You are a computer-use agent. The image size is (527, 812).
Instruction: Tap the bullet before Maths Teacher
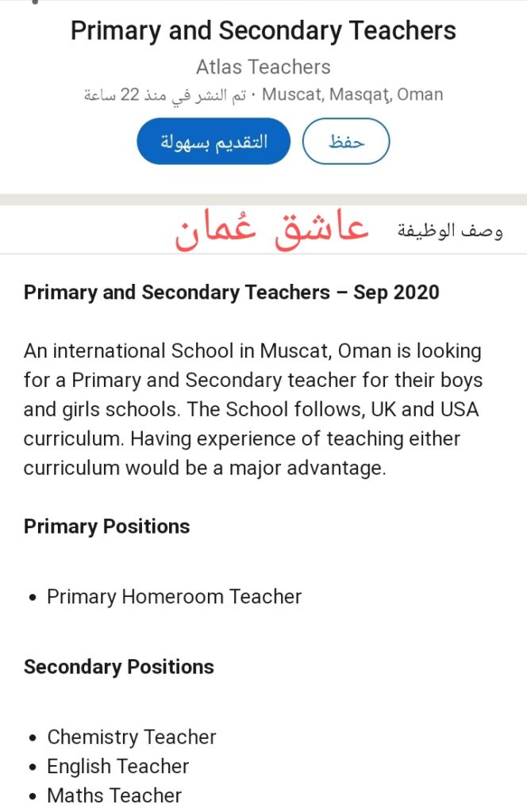pos(33,795)
